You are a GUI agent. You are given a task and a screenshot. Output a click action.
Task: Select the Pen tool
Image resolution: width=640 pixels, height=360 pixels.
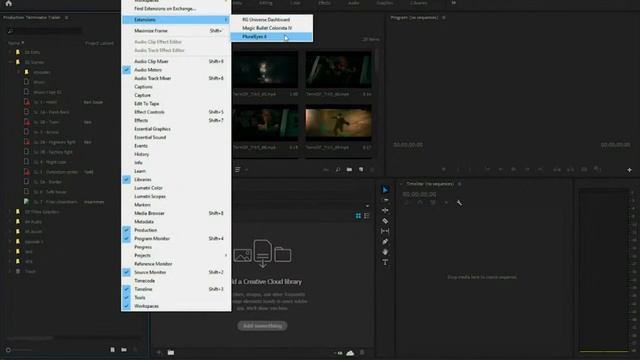click(x=385, y=242)
